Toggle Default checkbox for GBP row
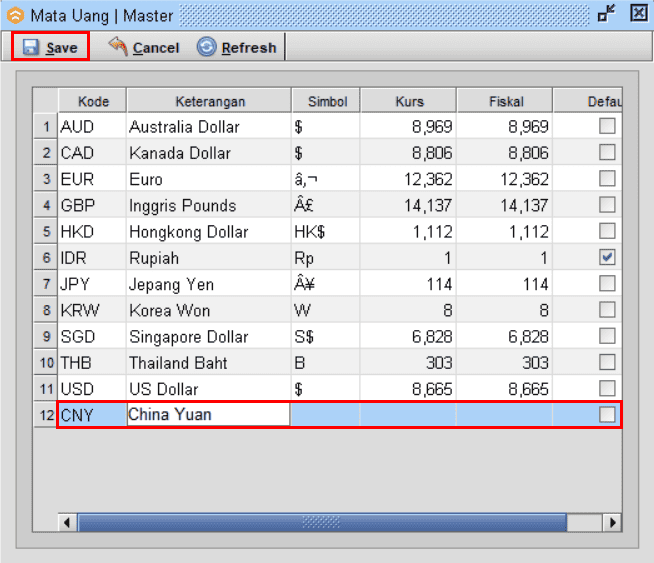This screenshot has width=654, height=563. pos(607,205)
